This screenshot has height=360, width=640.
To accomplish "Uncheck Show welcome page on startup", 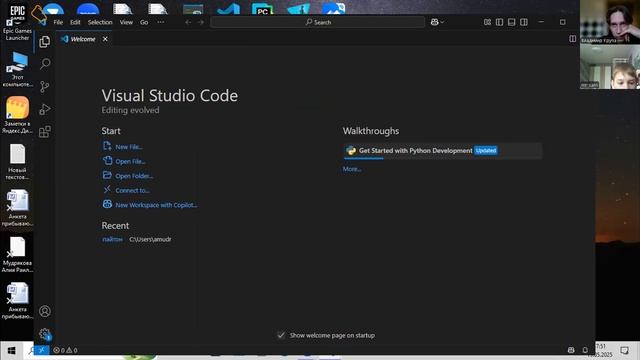I will pyautogui.click(x=281, y=335).
